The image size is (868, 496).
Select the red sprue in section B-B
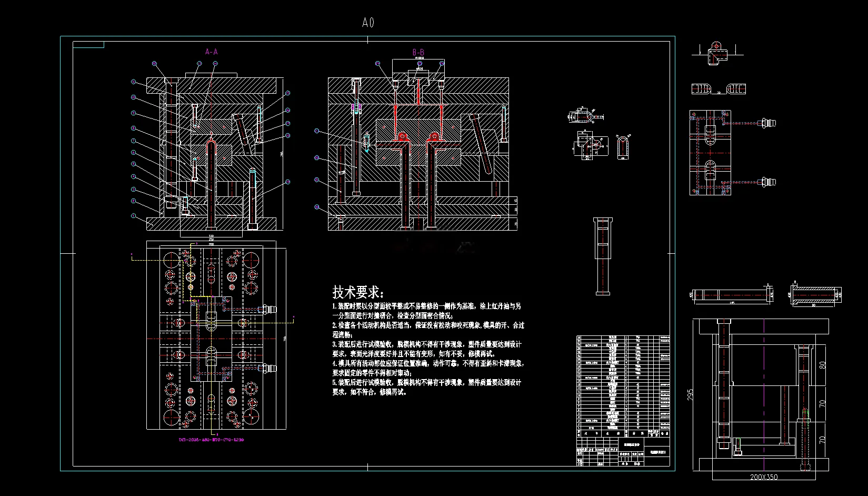[418, 92]
